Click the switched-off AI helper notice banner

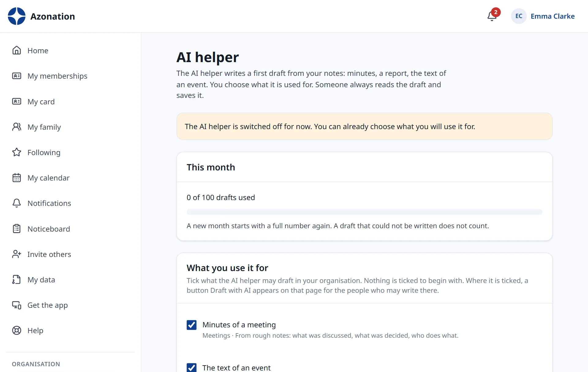point(364,126)
